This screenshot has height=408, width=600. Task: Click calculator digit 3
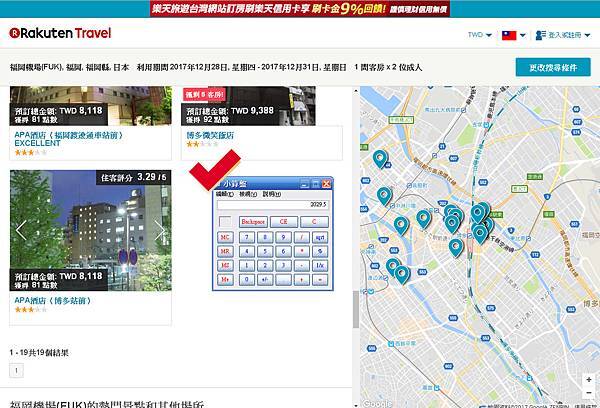click(x=284, y=265)
